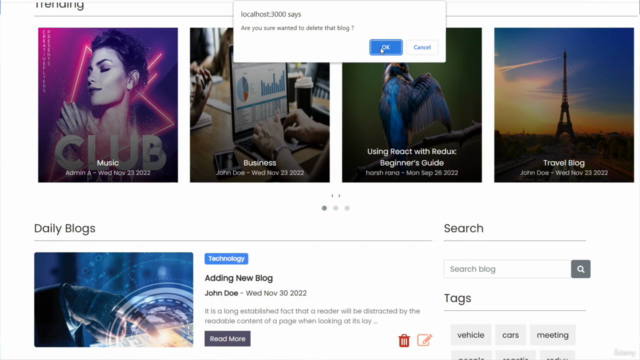
Task: Select the third carousel dot
Action: (x=347, y=208)
